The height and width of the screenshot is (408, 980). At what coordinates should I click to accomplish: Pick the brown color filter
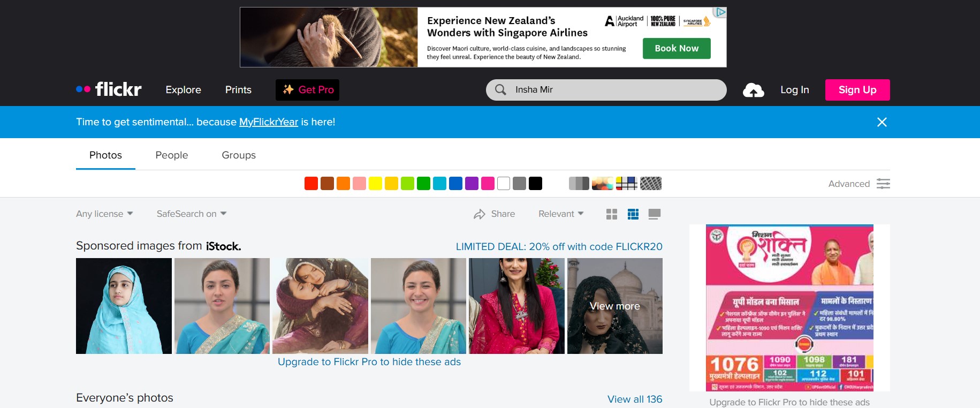327,184
